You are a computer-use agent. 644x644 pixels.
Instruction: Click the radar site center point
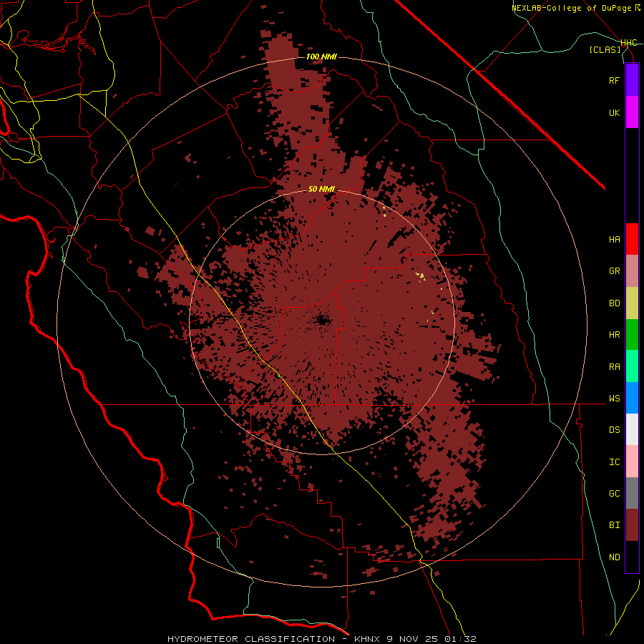tap(321, 321)
